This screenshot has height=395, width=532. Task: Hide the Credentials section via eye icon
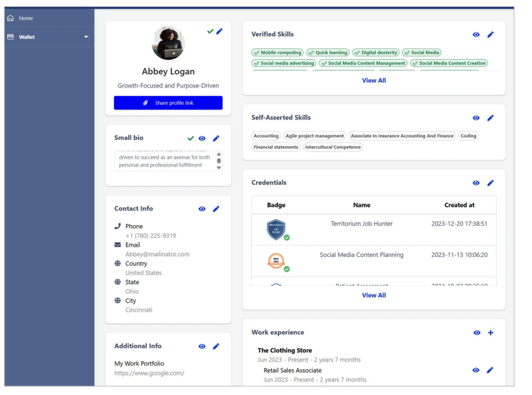pos(476,183)
